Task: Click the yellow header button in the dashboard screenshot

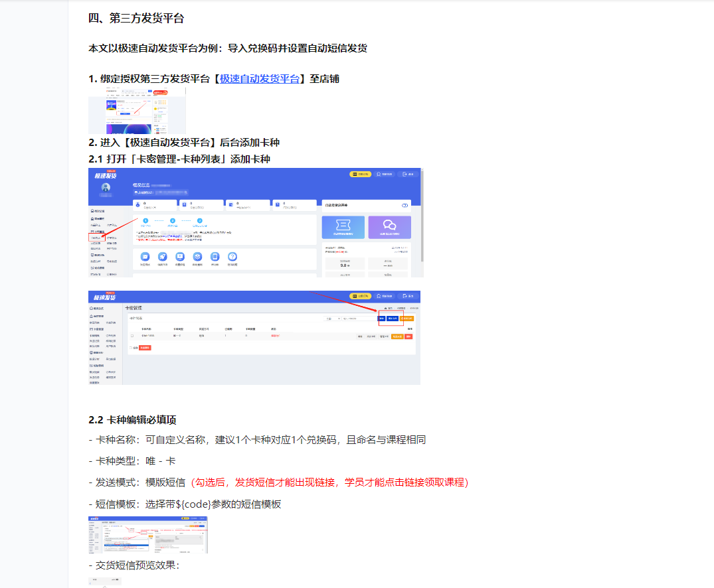Action: click(360, 175)
